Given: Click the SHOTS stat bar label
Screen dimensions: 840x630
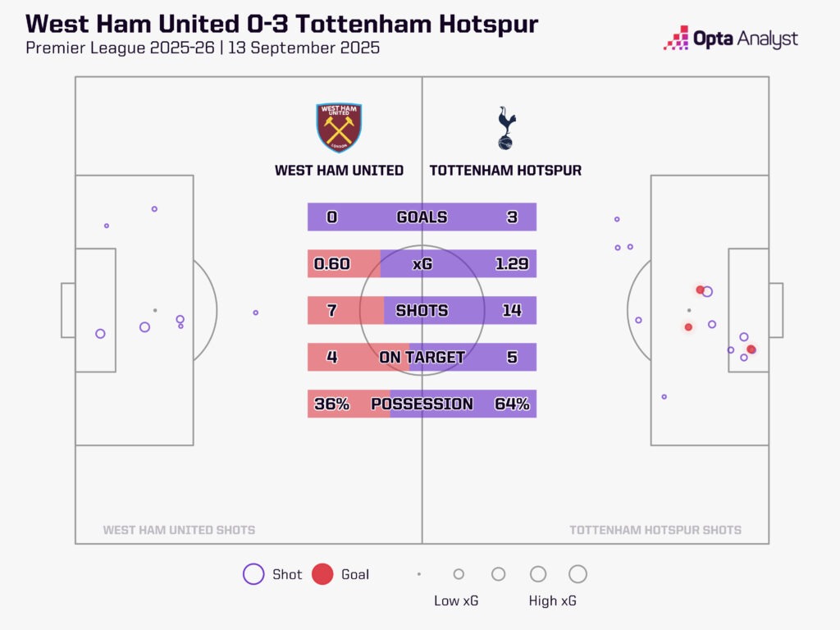Looking at the screenshot, I should 422,310.
